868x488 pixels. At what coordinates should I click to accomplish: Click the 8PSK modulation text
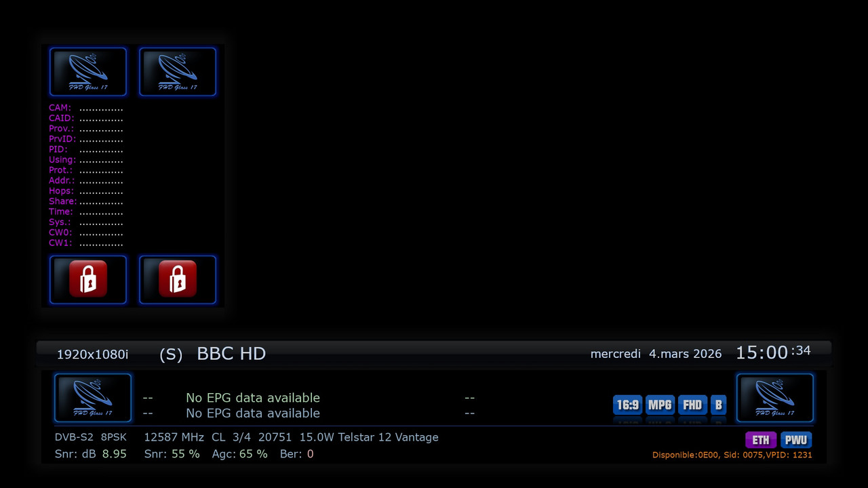point(114,437)
